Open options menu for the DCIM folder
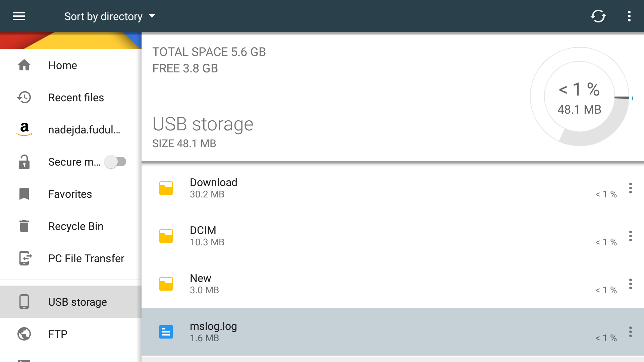The width and height of the screenshot is (644, 362). tap(630, 236)
